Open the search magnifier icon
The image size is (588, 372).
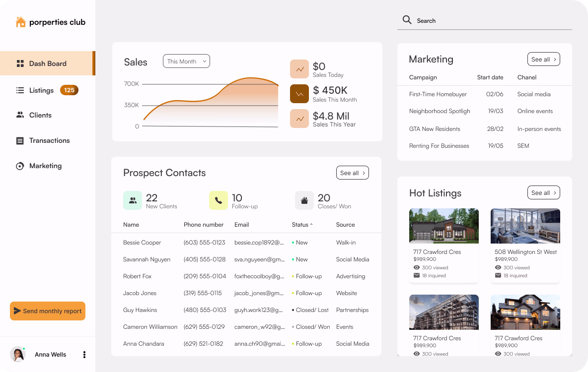407,20
